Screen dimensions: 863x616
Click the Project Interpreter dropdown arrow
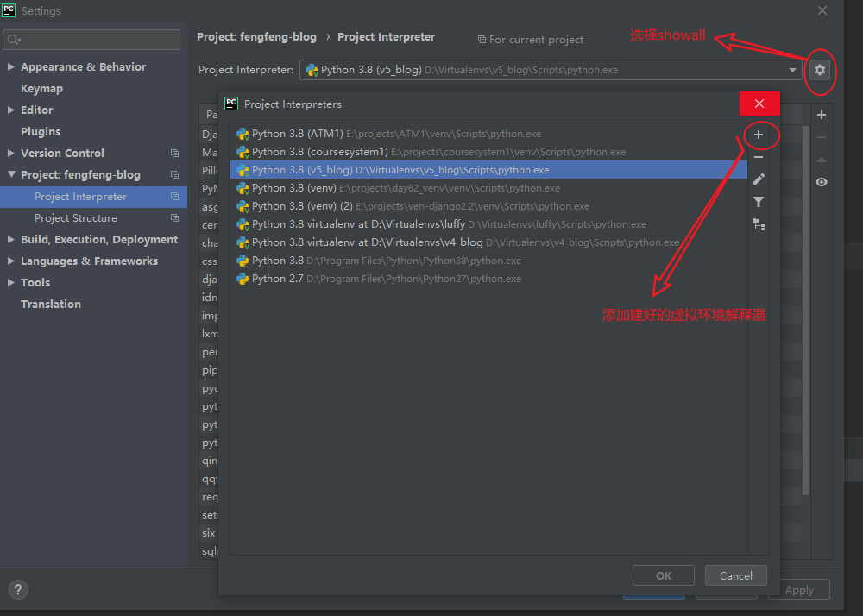(792, 70)
